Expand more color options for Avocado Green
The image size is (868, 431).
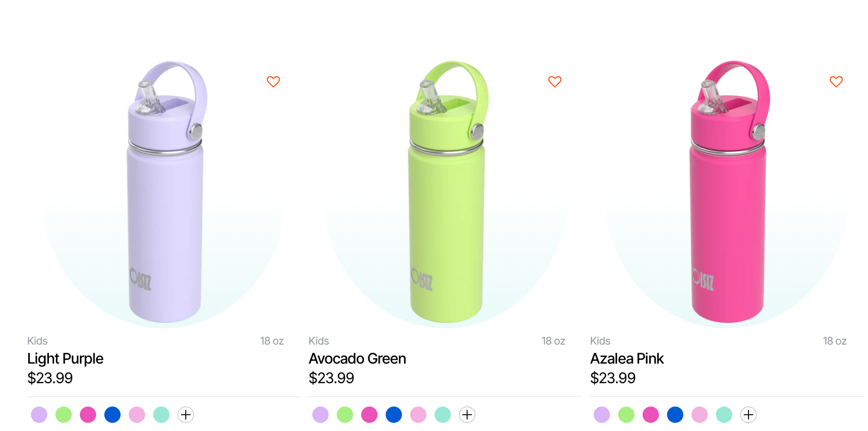tap(467, 415)
